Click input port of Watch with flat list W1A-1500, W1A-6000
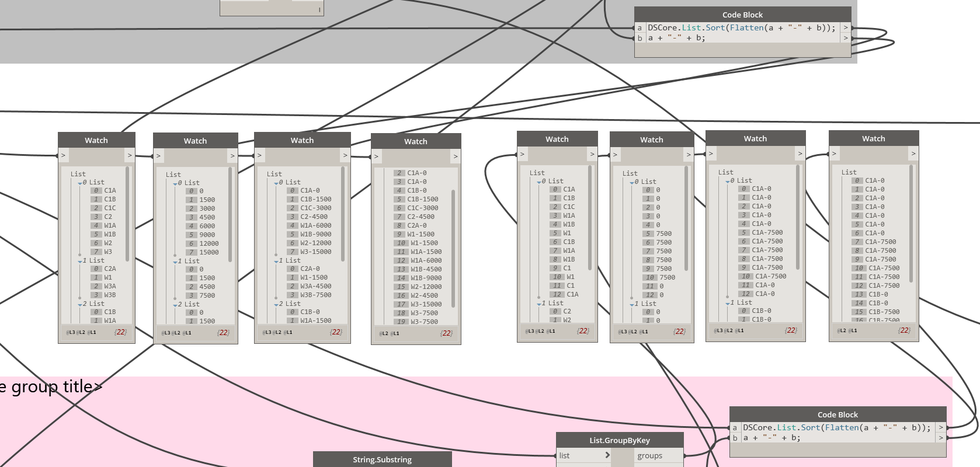 pyautogui.click(x=376, y=156)
